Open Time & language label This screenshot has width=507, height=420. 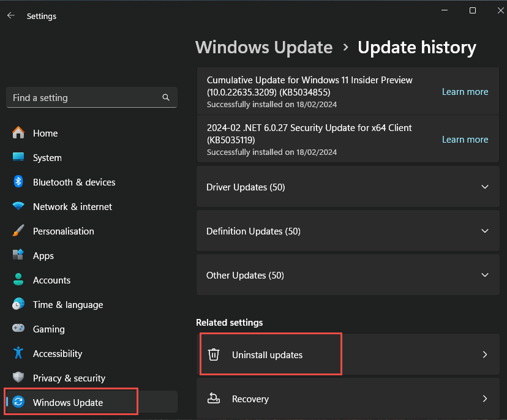[68, 305]
